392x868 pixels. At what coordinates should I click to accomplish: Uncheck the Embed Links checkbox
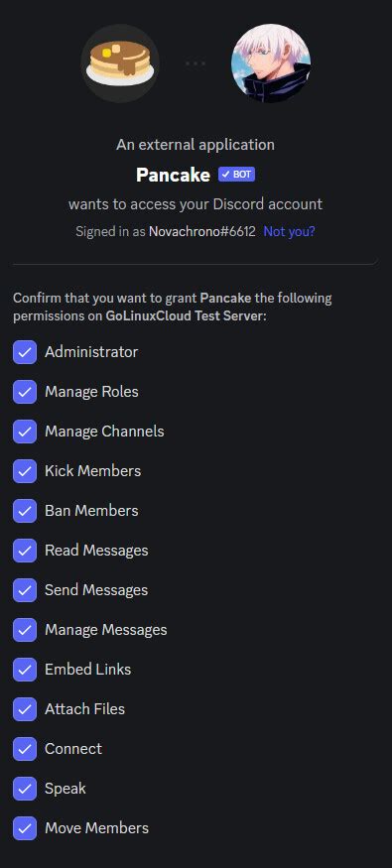[25, 670]
